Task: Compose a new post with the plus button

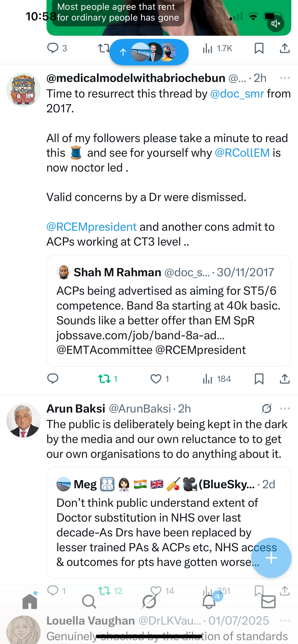Action: point(271,558)
